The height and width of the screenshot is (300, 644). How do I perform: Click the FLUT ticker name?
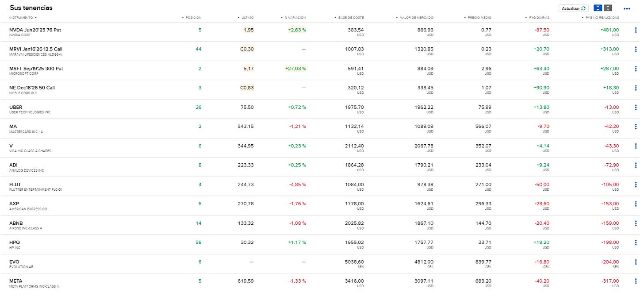point(15,185)
